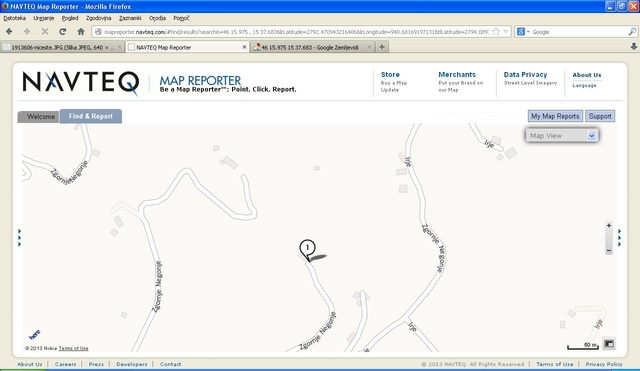The height and width of the screenshot is (371, 640).
Task: Open the Zgodovina menu
Action: 98,18
